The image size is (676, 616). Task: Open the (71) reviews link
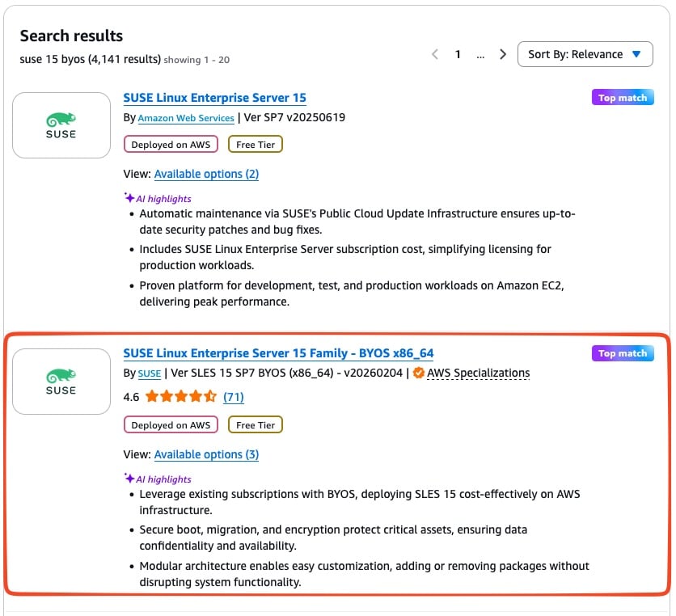tap(234, 397)
